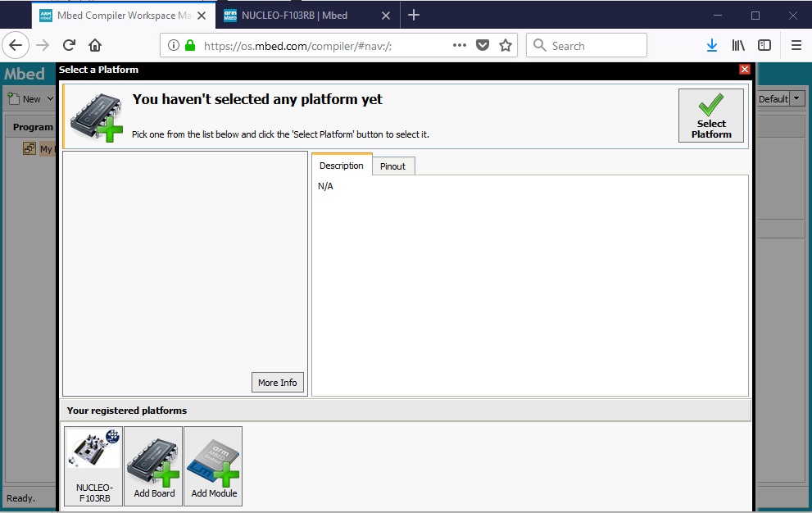This screenshot has height=513, width=812.
Task: Click the Select Platform button
Action: 711,116
